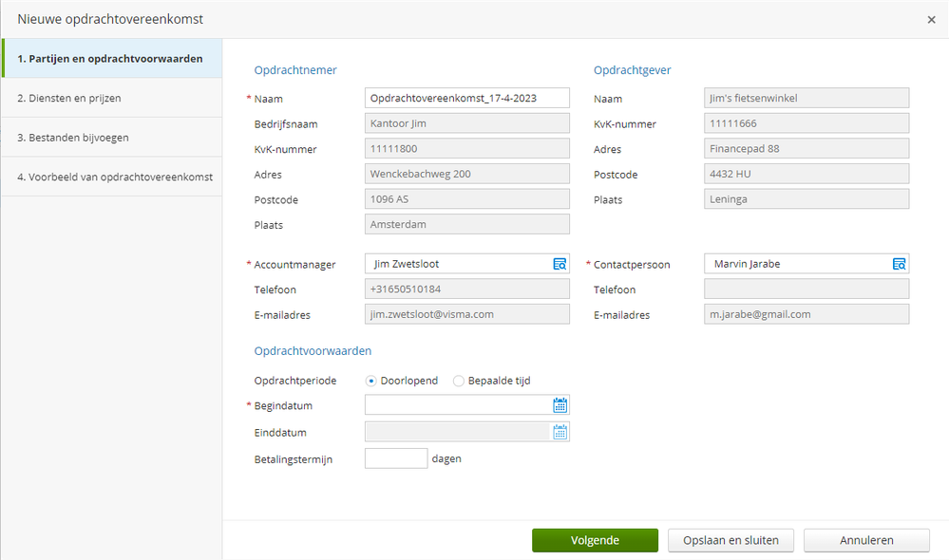Open the Contactpersoon lookup search icon

point(899,264)
